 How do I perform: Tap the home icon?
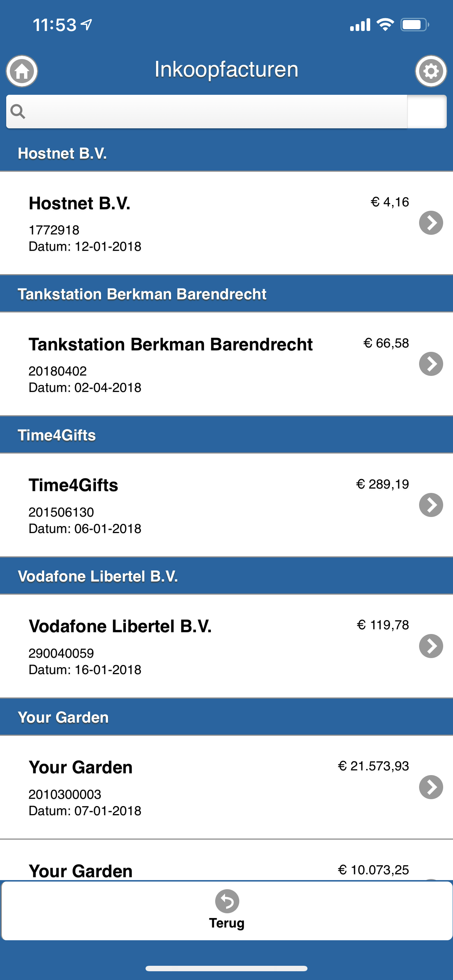tap(22, 71)
